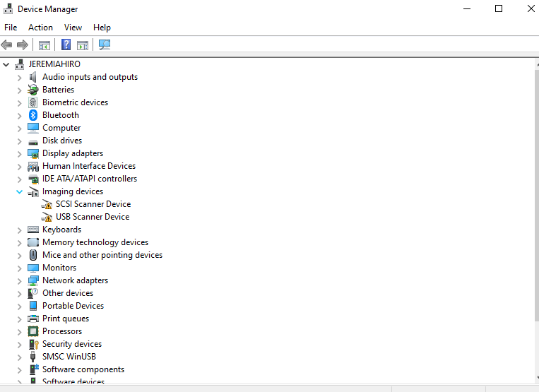This screenshot has height=392, width=539.
Task: Collapse the Imaging devices chevron
Action: (x=20, y=191)
